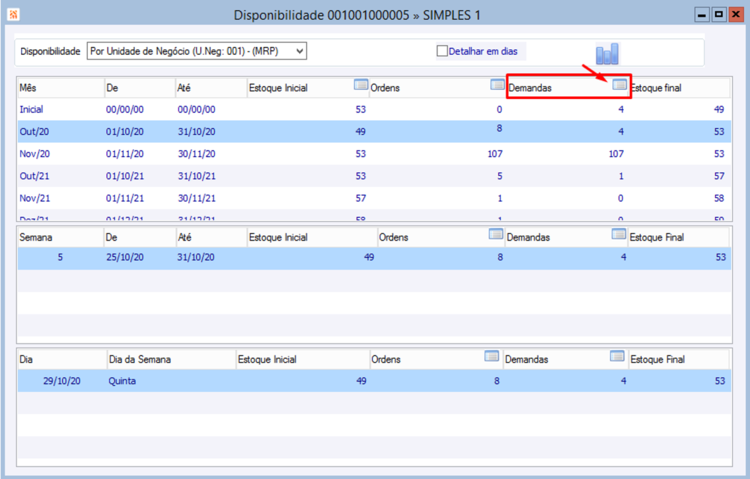Open detail icon beside Demandas in Mês grid
The image size is (750, 479).
[619, 85]
